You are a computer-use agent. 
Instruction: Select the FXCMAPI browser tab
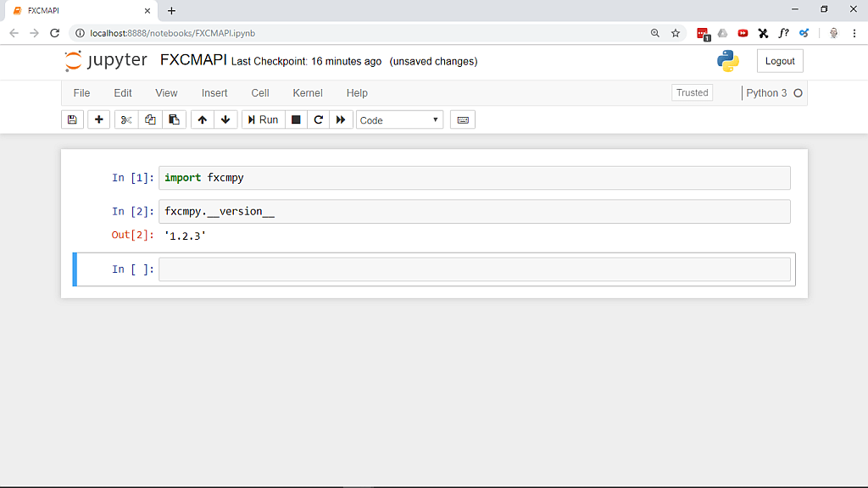(x=81, y=10)
